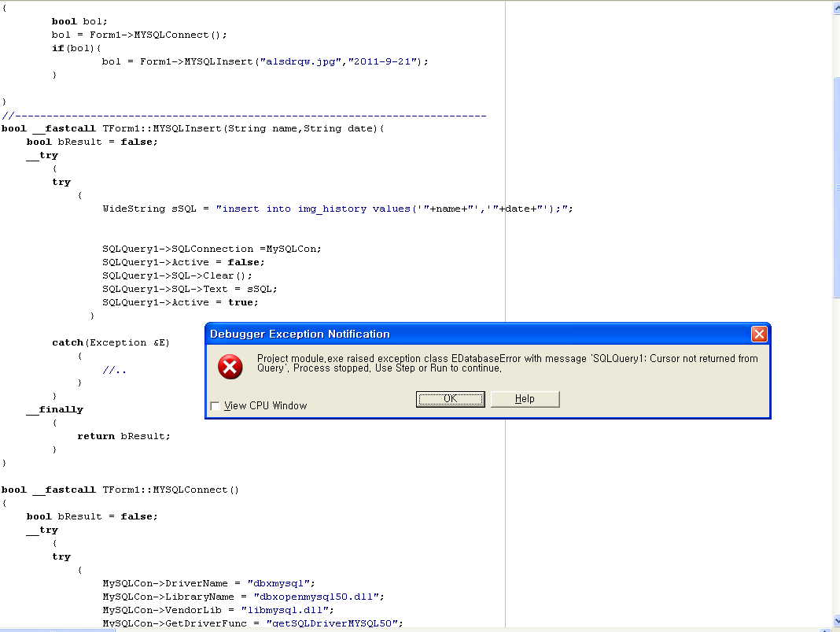Viewport: 840px width, 632px height.
Task: Click the red error icon in dialog
Action: (x=230, y=367)
